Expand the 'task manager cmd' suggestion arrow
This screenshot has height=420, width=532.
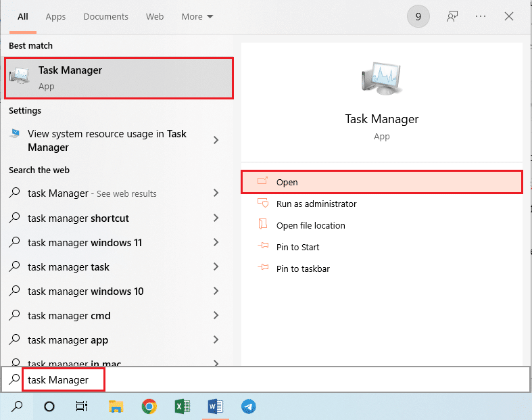tap(216, 315)
